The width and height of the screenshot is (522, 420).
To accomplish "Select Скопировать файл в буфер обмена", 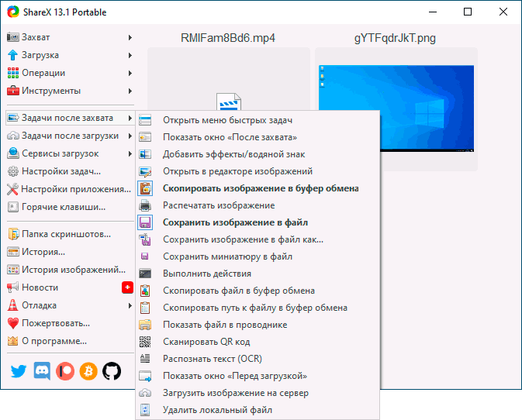I will click(258, 291).
